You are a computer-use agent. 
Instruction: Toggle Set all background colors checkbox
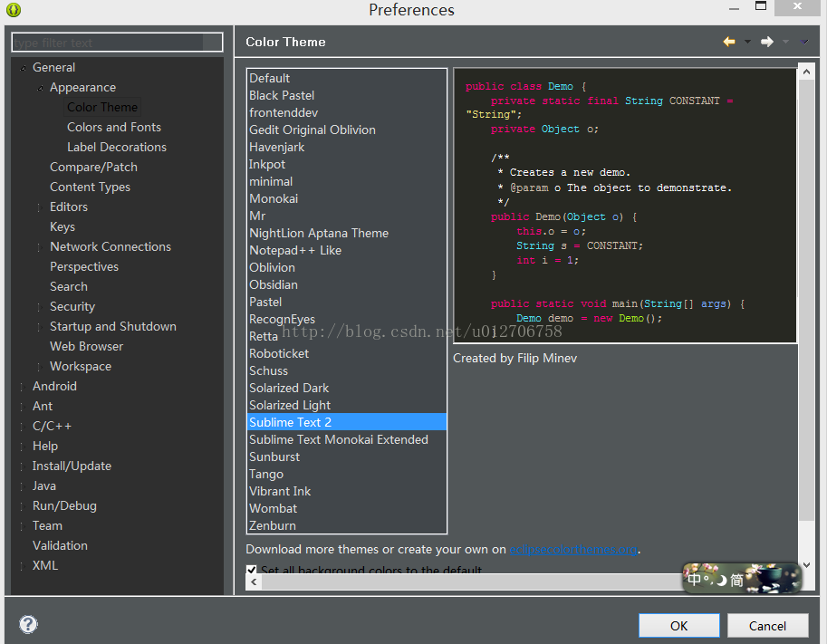252,570
